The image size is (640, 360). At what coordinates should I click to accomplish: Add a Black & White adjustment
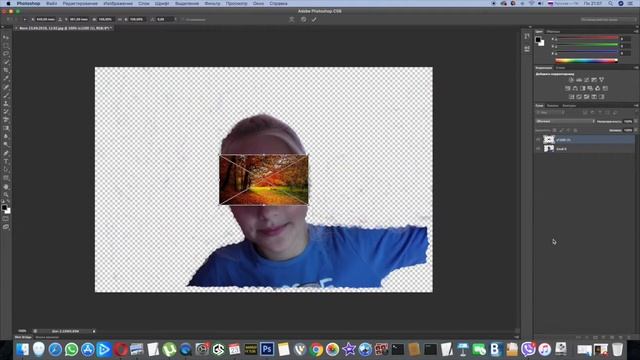point(583,88)
